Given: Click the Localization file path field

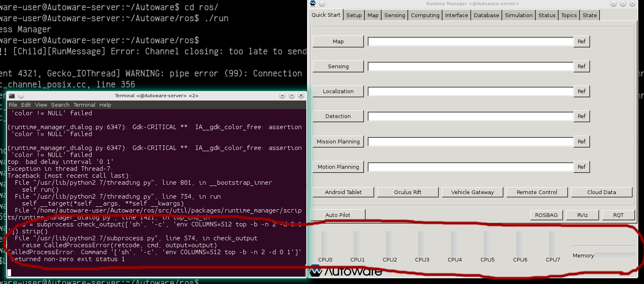Looking at the screenshot, I should tap(470, 92).
